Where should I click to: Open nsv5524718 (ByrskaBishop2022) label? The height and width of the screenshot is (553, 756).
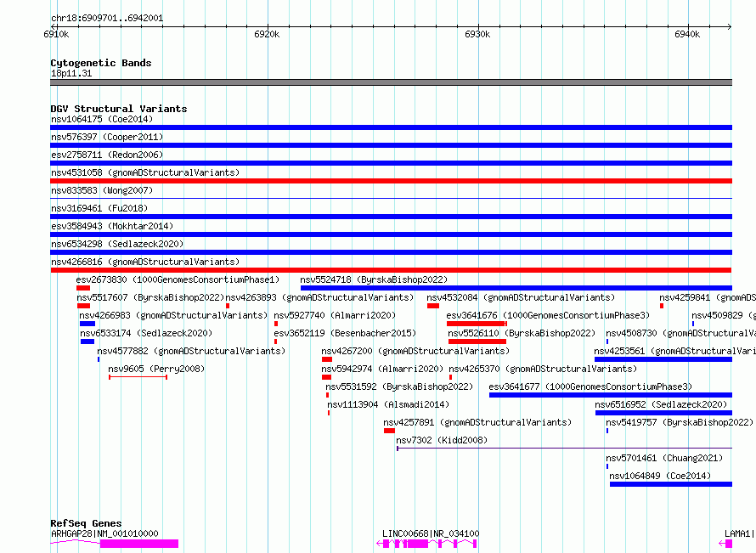tap(374, 279)
